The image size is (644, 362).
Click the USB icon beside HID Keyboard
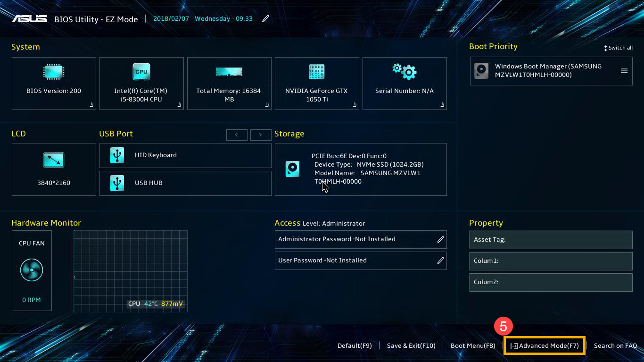(117, 155)
